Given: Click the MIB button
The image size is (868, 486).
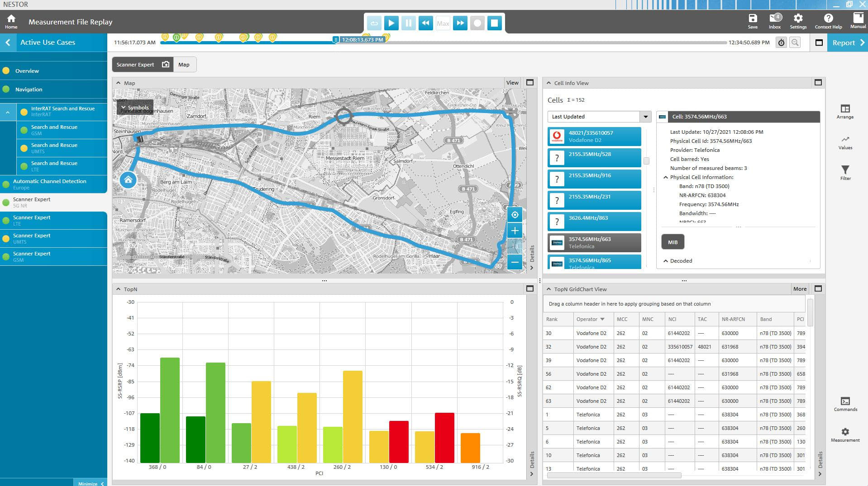Looking at the screenshot, I should tap(672, 242).
